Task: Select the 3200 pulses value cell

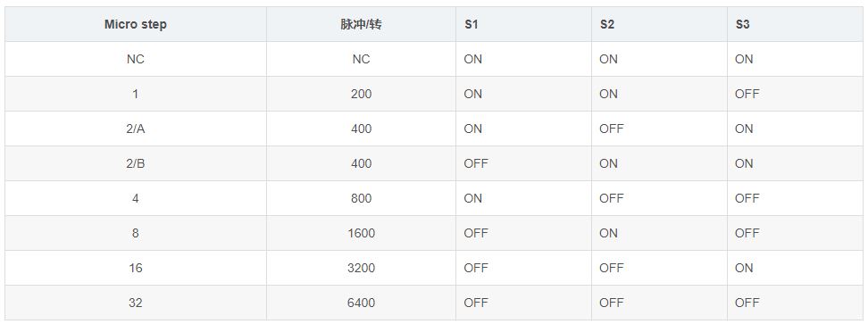Action: click(x=361, y=268)
